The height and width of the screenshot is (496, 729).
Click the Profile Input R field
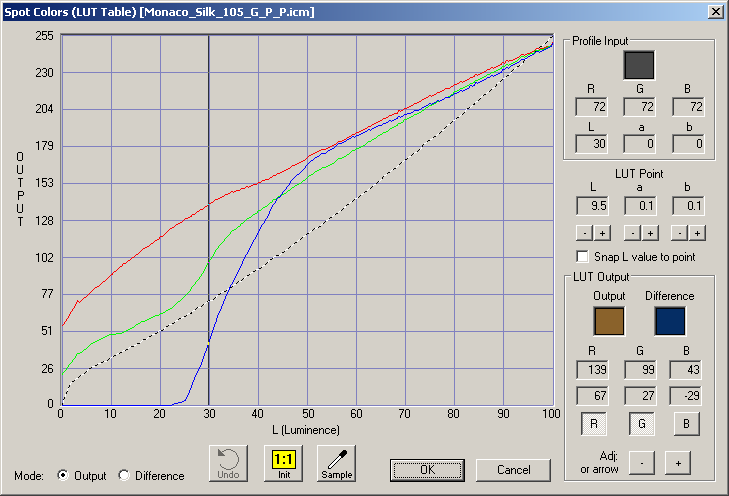pos(591,107)
